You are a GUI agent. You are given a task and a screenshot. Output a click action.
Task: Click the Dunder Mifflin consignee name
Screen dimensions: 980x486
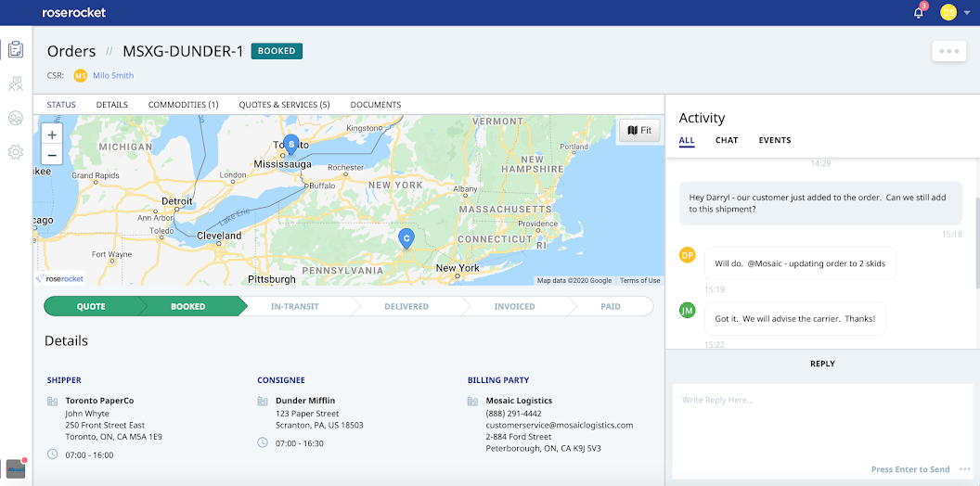point(306,401)
